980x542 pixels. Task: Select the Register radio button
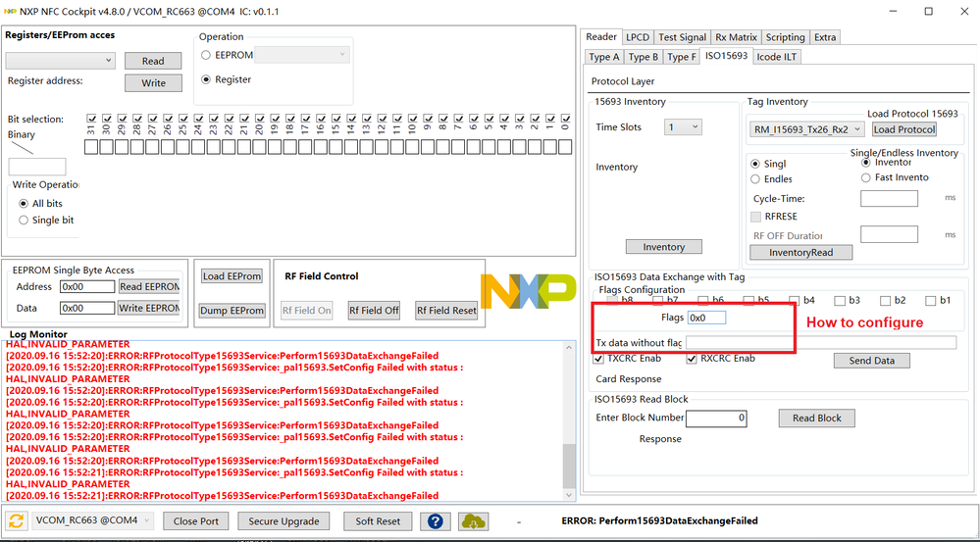(x=206, y=79)
